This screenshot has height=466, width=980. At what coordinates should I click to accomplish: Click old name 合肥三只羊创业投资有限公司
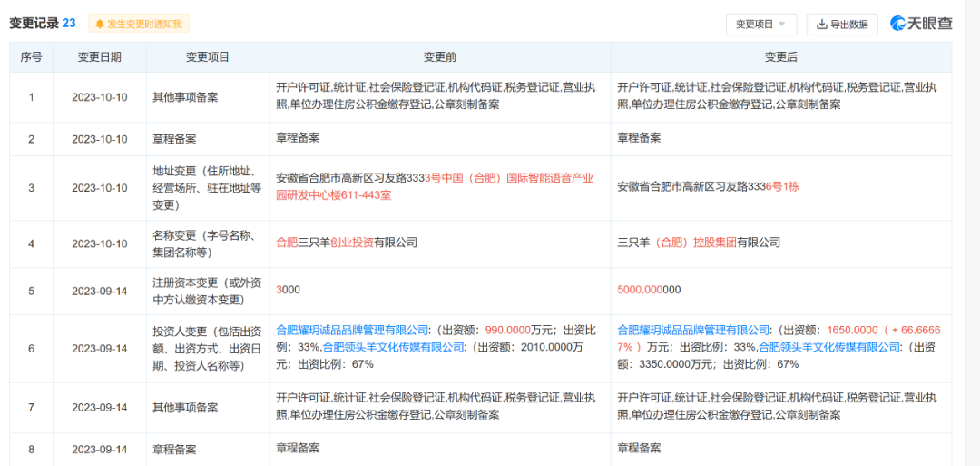coord(347,243)
